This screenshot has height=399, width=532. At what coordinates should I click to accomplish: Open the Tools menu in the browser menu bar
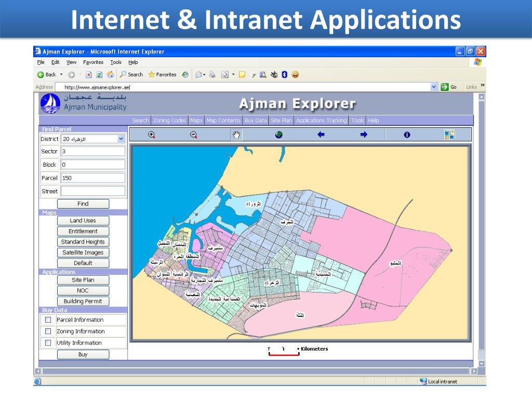(x=116, y=62)
